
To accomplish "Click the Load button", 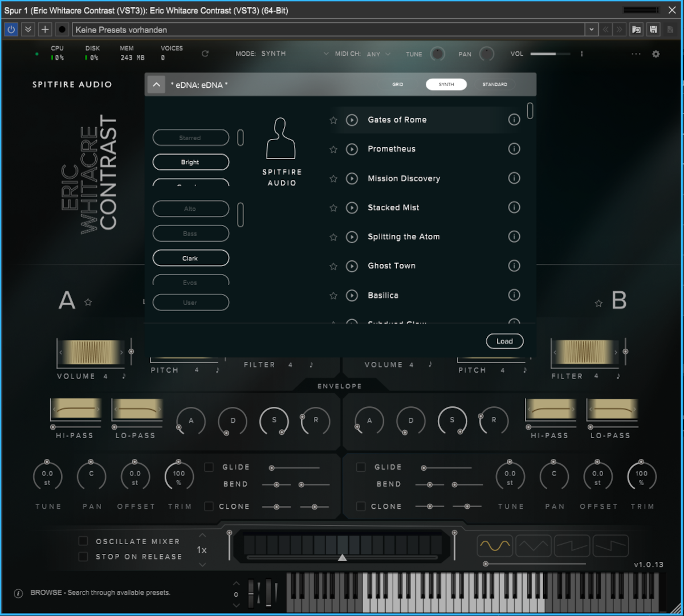I will click(x=504, y=341).
